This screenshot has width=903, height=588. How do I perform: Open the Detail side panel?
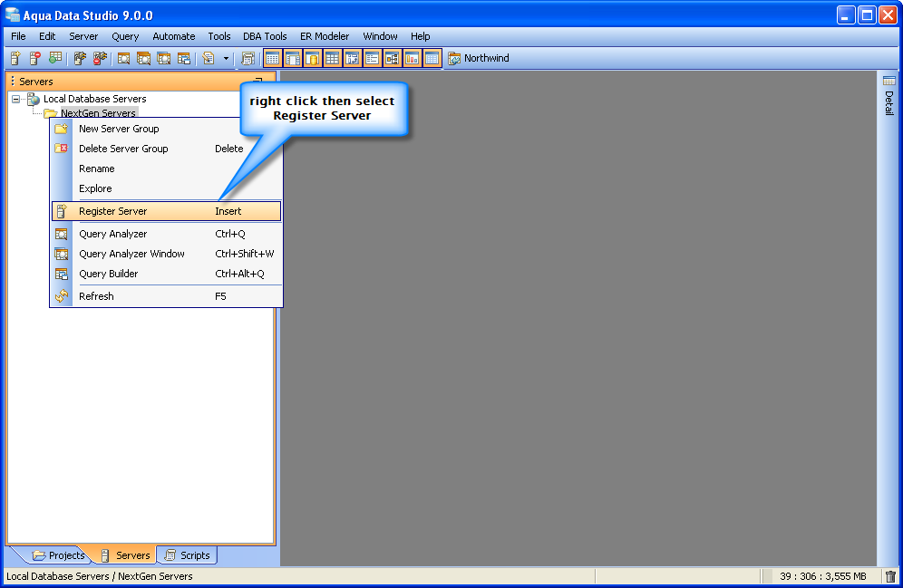pyautogui.click(x=889, y=95)
